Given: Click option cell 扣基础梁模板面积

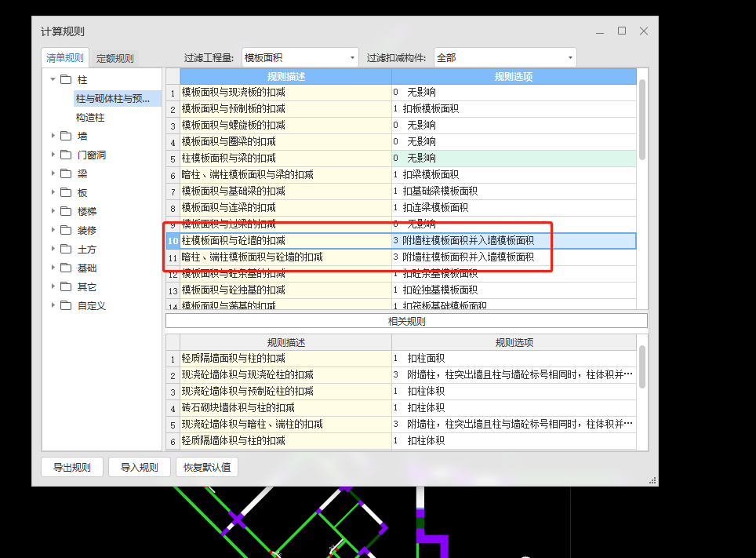Looking at the screenshot, I should pos(514,191).
